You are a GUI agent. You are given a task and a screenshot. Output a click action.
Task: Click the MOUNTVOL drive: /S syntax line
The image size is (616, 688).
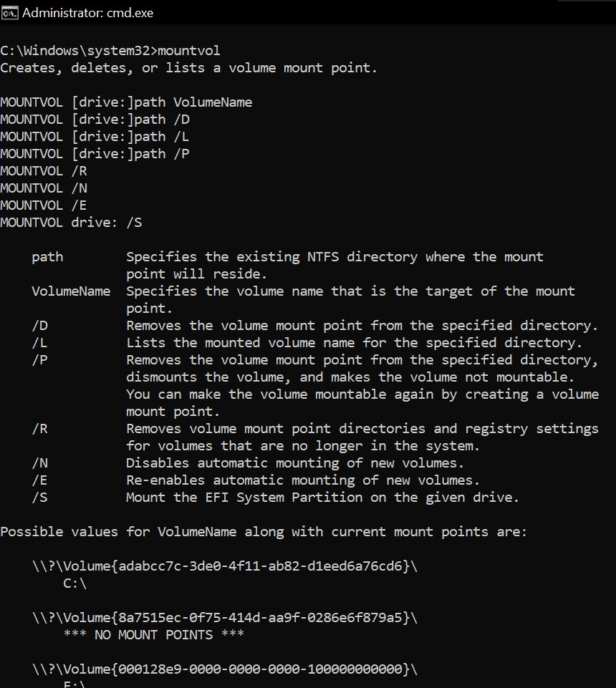pos(71,223)
